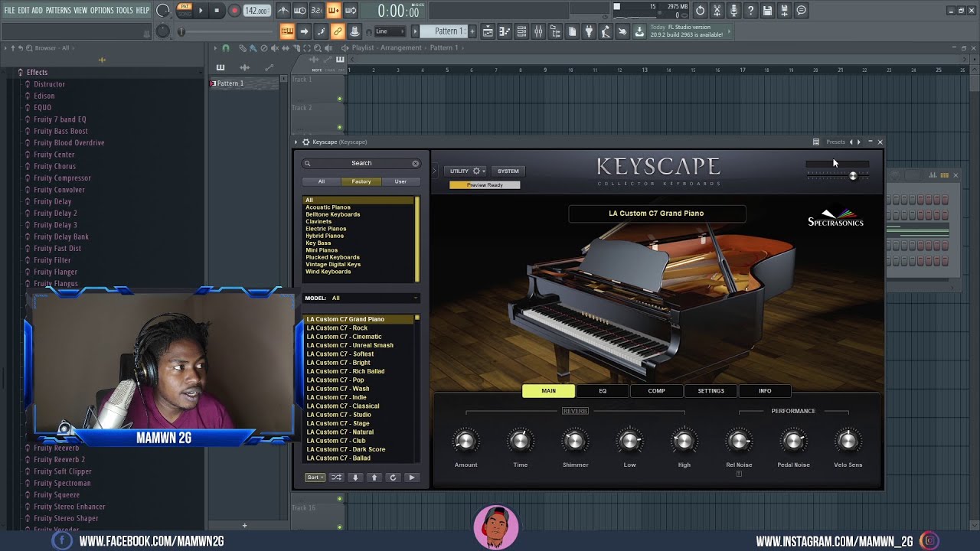Click the microphone one-click recording icon
The image size is (980, 551).
pyautogui.click(x=733, y=11)
